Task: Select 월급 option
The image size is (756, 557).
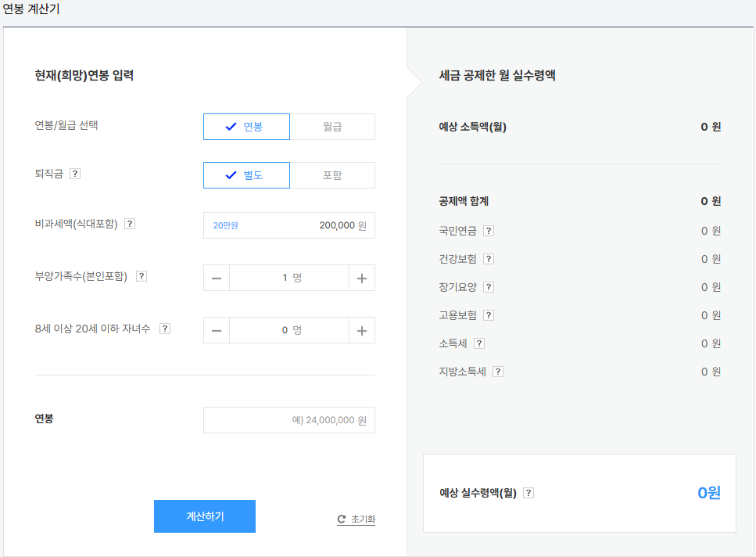Action: tap(332, 127)
